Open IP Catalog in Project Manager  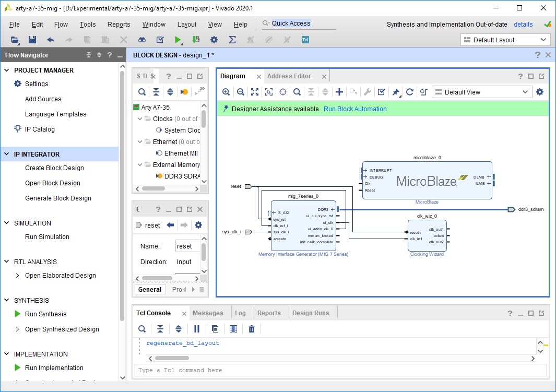(x=40, y=129)
